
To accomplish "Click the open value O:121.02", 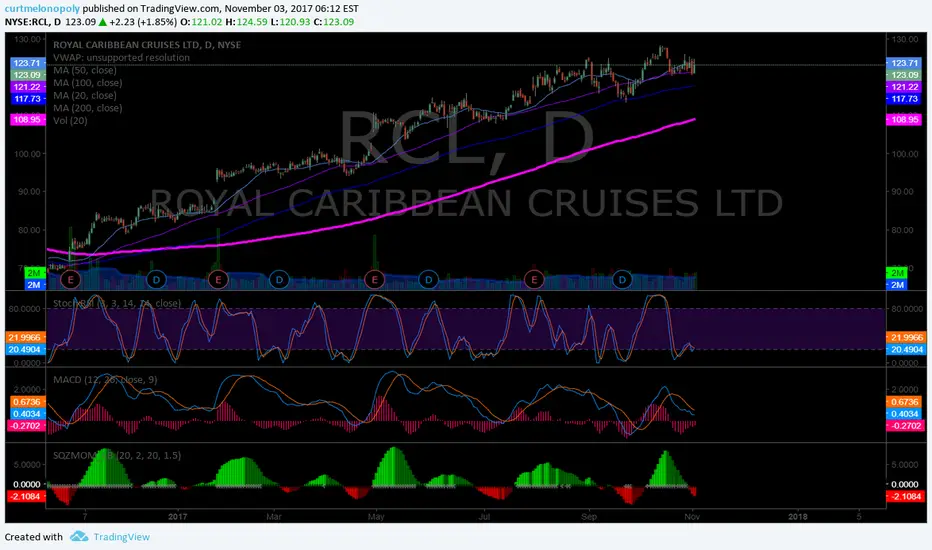I will (201, 22).
